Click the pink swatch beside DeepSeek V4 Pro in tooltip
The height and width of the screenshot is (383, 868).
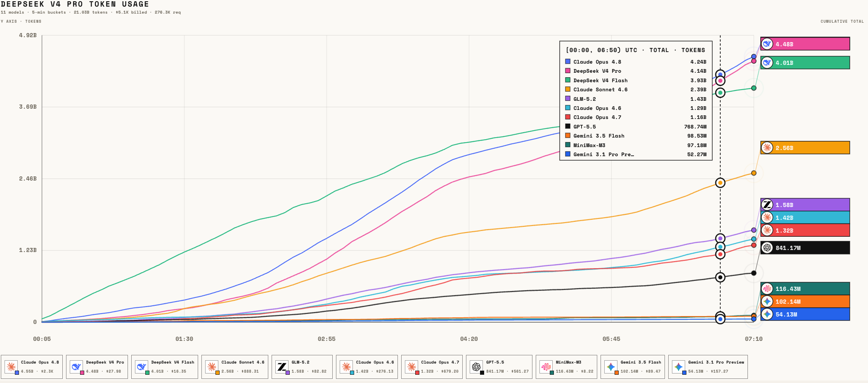tap(568, 71)
